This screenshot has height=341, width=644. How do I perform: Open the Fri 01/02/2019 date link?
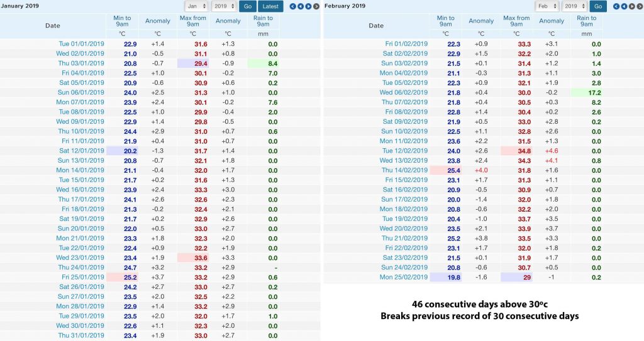(x=406, y=44)
